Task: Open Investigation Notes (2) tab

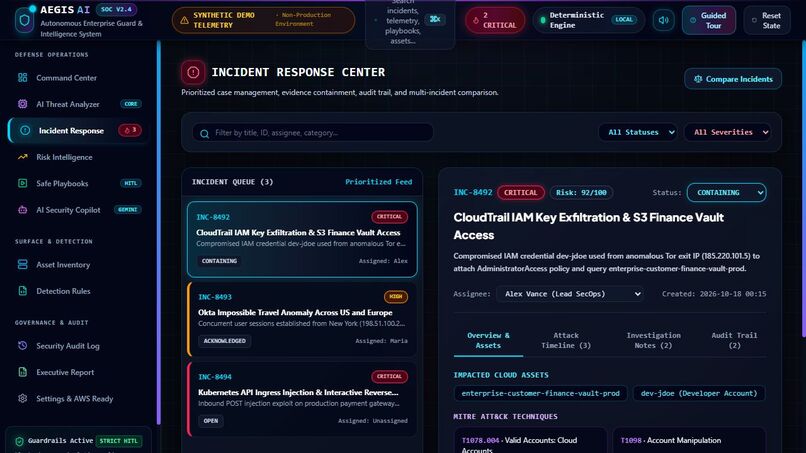Action: [x=653, y=340]
